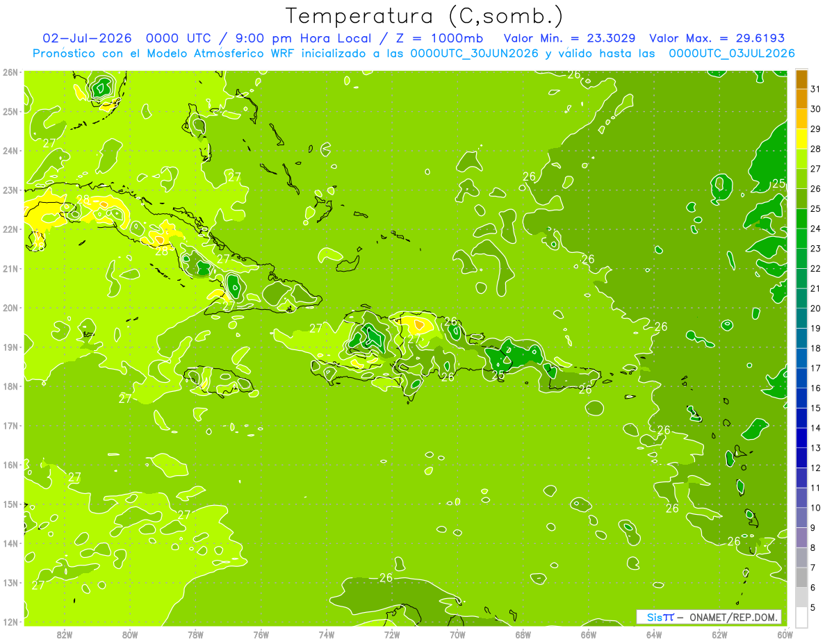Image resolution: width=834 pixels, height=644 pixels.
Task: Click the longitude label "76W"
Action: pos(261,634)
